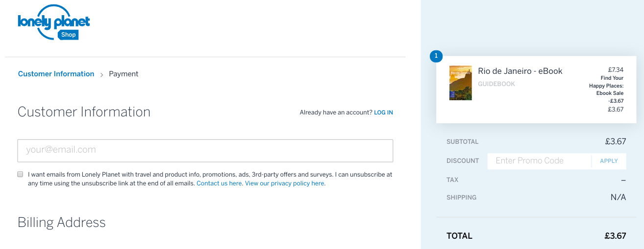The image size is (644, 249).
Task: Click the GUIDEBOOK label under the product
Action: click(x=496, y=84)
